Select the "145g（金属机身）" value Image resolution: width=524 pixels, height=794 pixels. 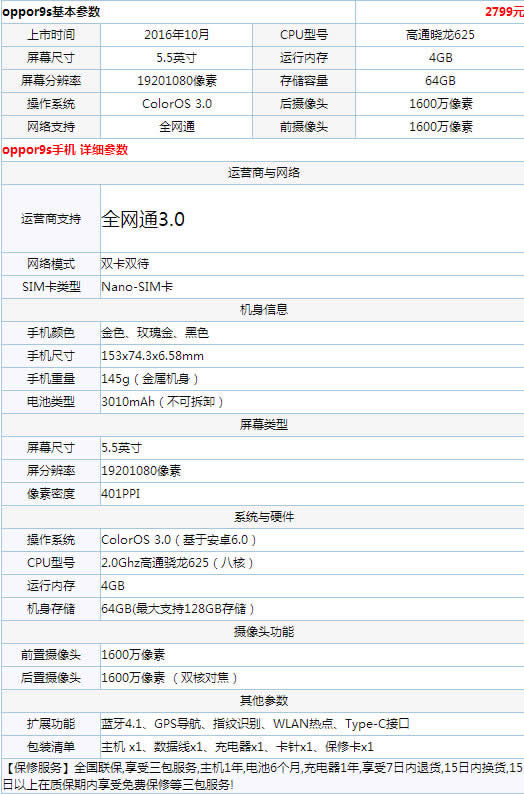(151, 379)
